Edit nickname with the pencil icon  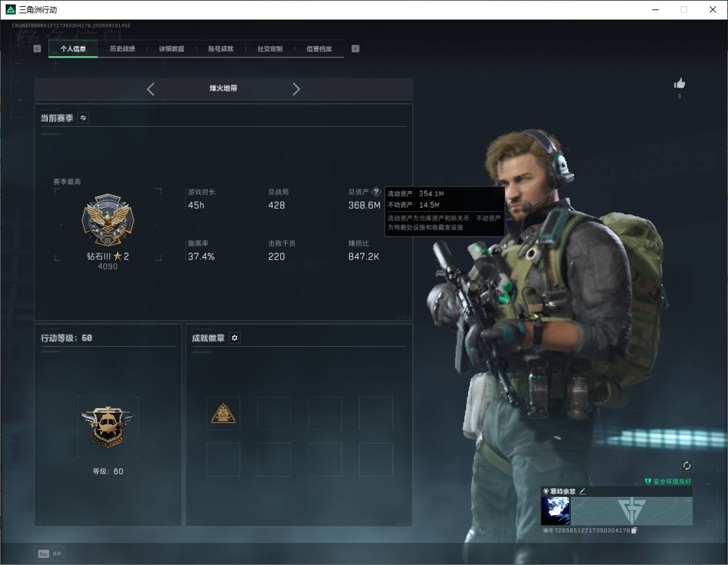582,491
